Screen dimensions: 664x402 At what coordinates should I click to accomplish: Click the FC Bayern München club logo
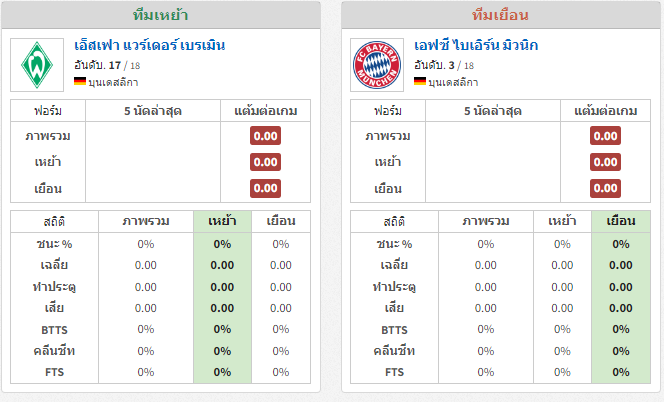click(377, 65)
